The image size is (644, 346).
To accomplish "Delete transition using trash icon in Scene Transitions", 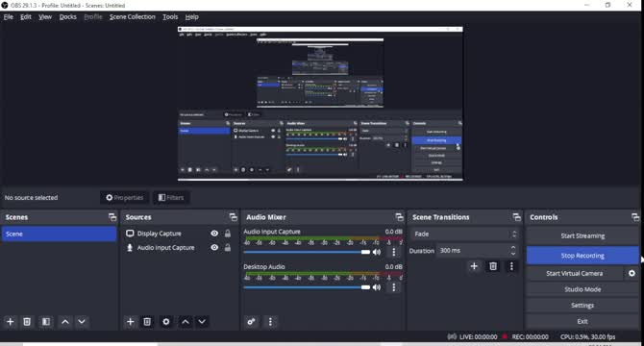I will tap(493, 266).
